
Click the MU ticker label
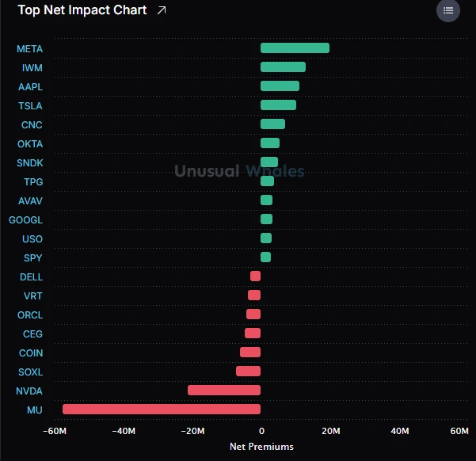tap(35, 410)
